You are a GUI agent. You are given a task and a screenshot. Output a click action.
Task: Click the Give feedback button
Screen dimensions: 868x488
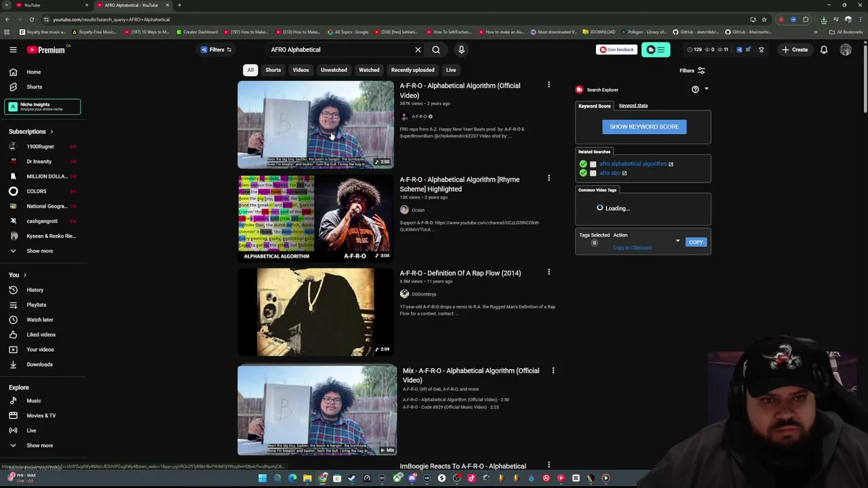coord(616,49)
